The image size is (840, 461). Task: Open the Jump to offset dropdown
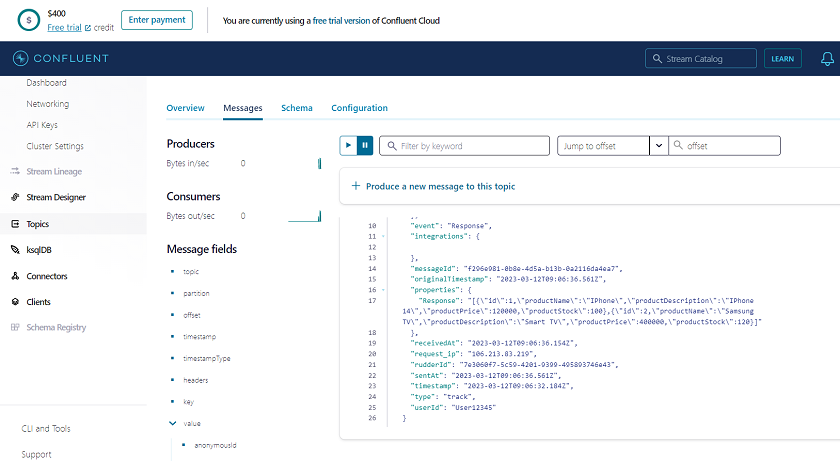[x=658, y=146]
